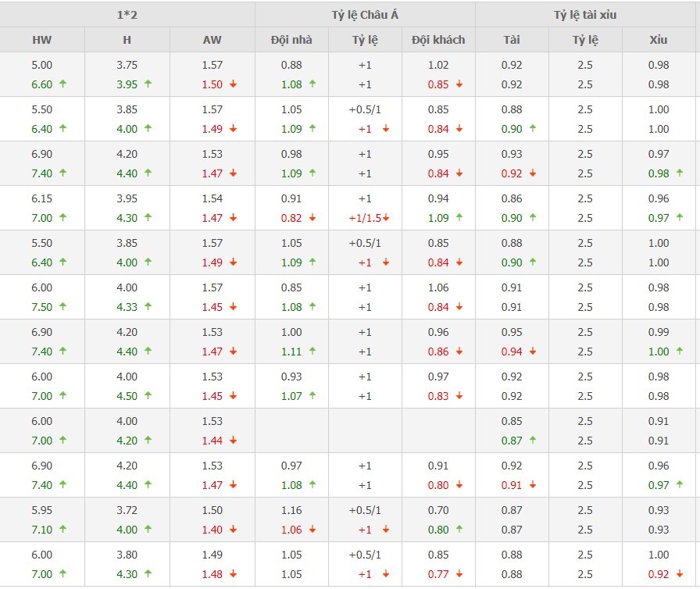Click the green up arrow beside 6.60

click(62, 84)
